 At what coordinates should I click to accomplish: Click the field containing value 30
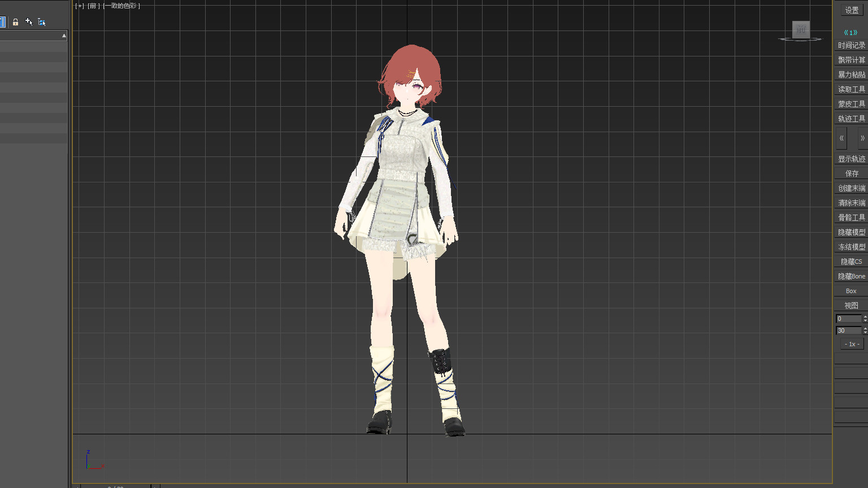click(x=848, y=330)
